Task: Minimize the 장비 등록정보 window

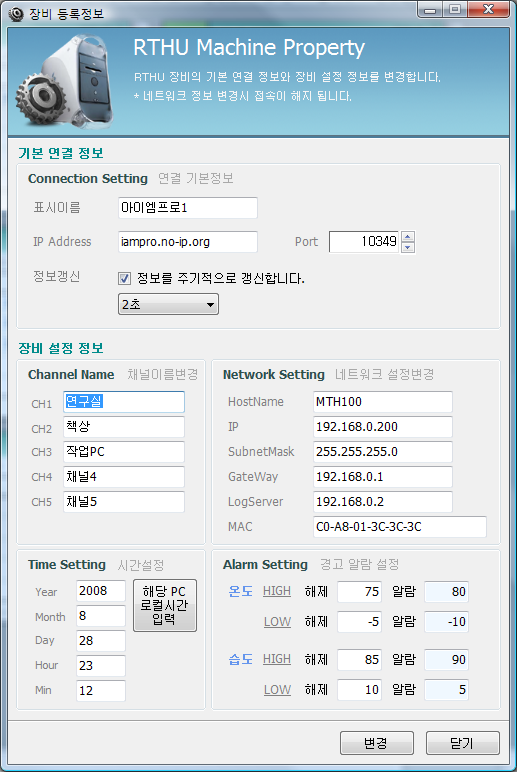Action: (430, 10)
